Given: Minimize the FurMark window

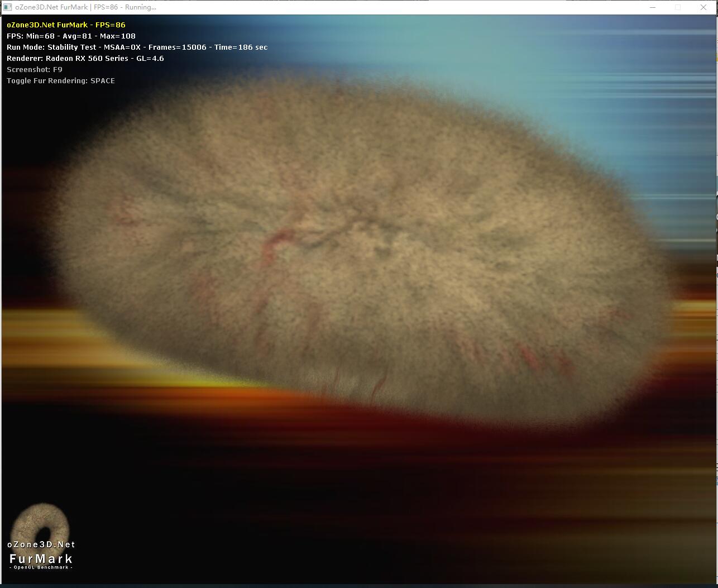Looking at the screenshot, I should point(653,7).
